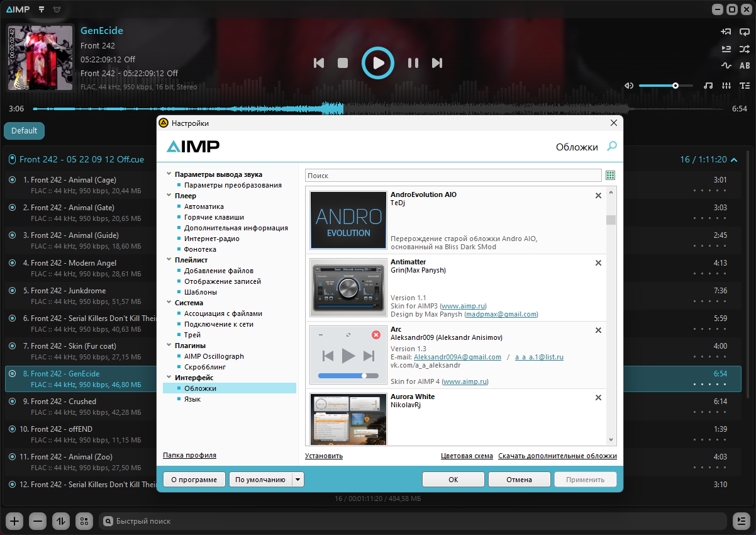
Task: Remove the Antimatter skin with X
Action: [598, 263]
